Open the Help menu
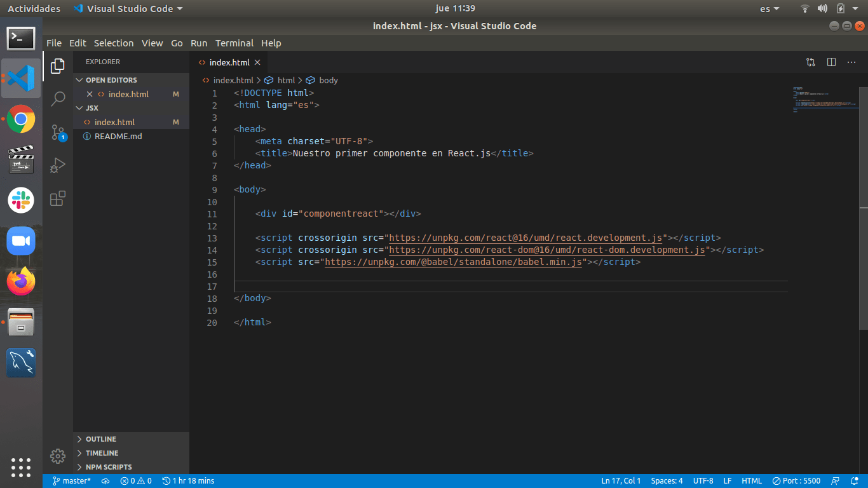The image size is (868, 488). coord(271,43)
